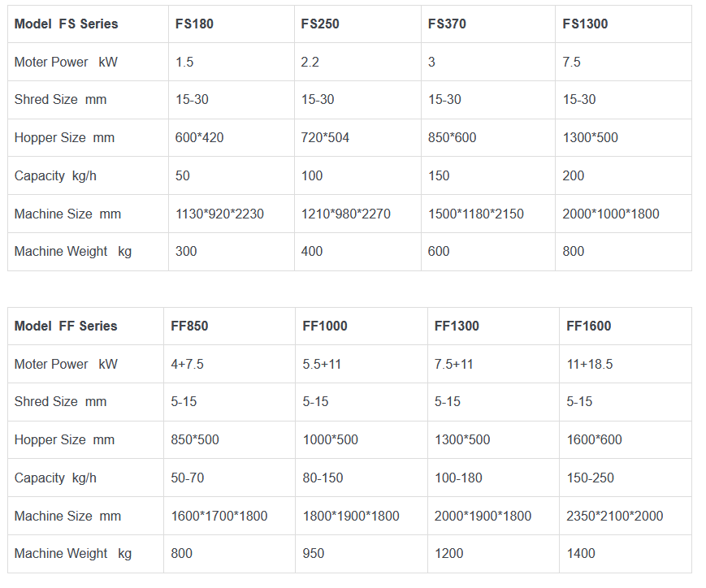
Task: Click the Model FS Series header cell
Action: coord(66,24)
